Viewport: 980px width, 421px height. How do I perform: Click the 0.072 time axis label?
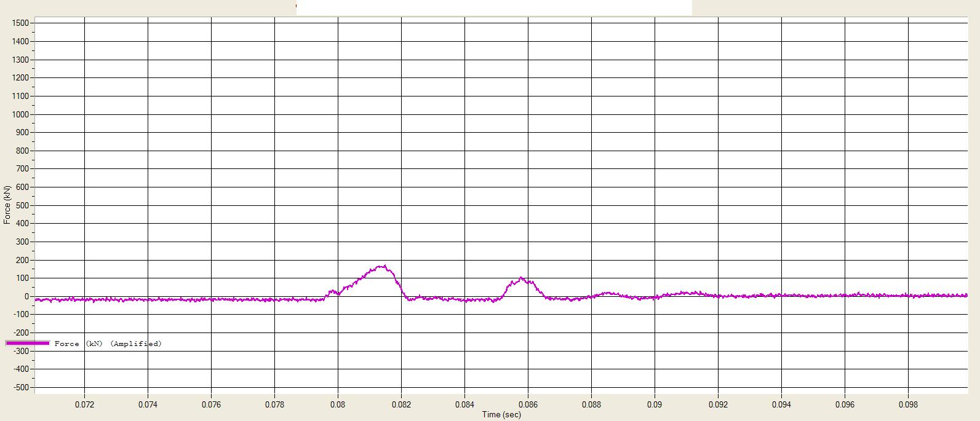pos(84,404)
